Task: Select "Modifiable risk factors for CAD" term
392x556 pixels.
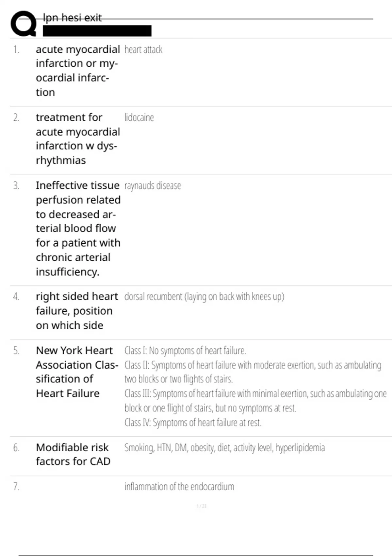Action: pos(73,454)
